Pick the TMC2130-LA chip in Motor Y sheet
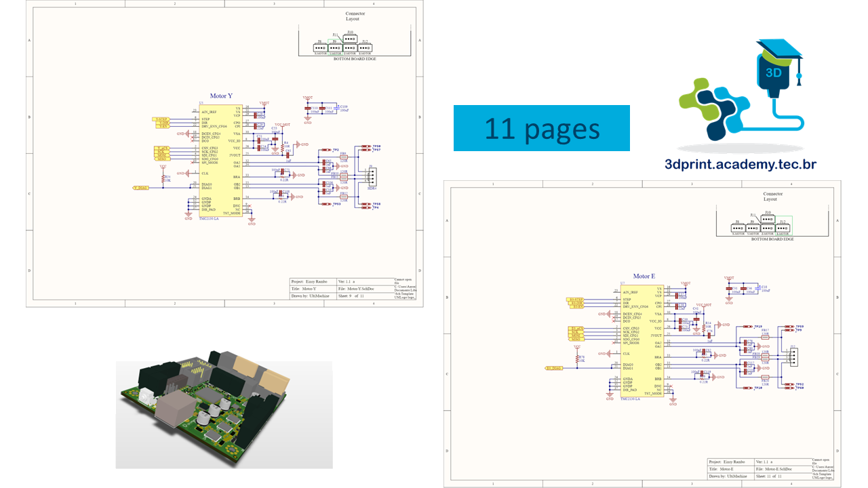868x488 pixels. (x=220, y=162)
